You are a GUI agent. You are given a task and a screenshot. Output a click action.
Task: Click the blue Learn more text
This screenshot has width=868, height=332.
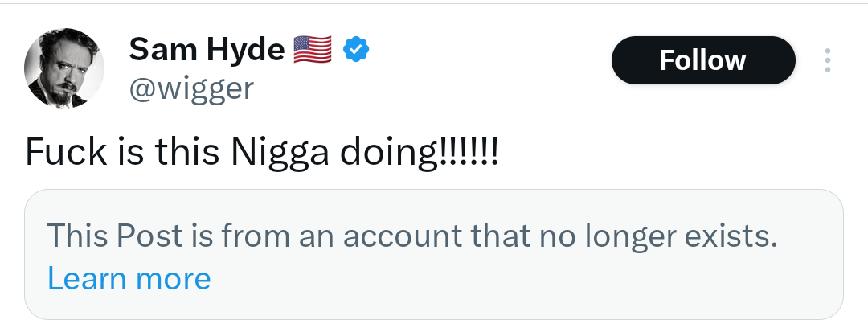tap(129, 278)
